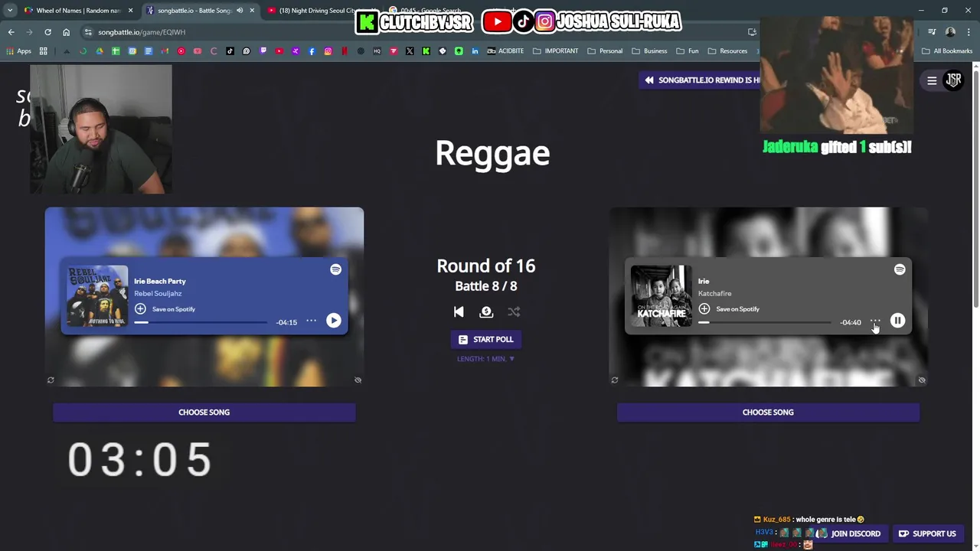Click the donation dollar icon
Image resolution: width=980 pixels, height=551 pixels.
pos(486,311)
